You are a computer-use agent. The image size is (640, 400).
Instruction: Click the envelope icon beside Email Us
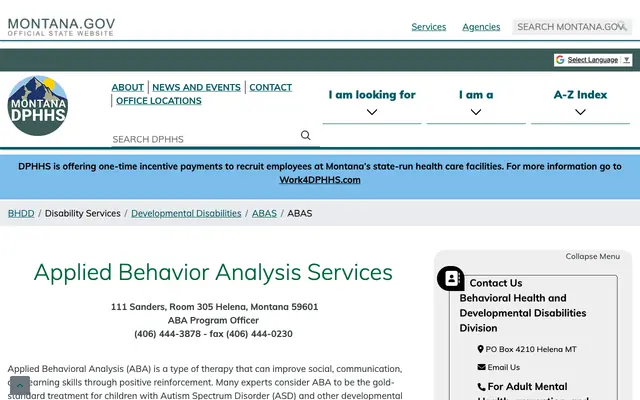coord(481,367)
